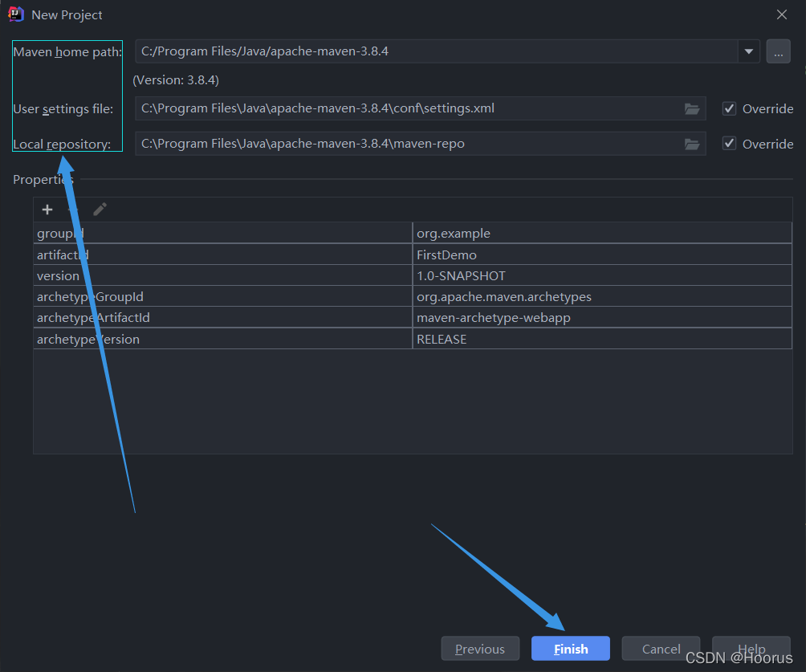Screen dimensions: 806x672
Task: Select the artifactId property row
Action: [413, 255]
